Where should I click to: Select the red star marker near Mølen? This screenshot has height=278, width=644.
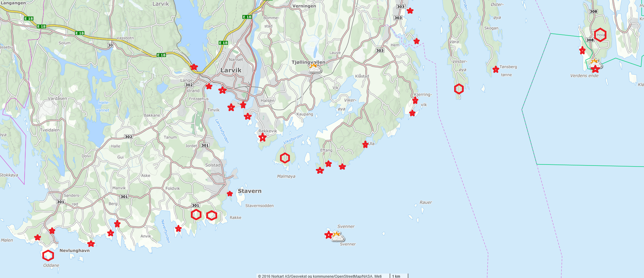[x=38, y=237]
